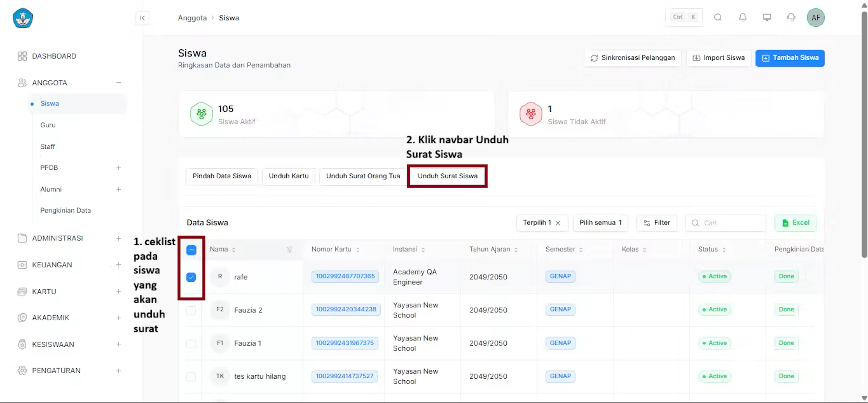Click the page vertical scrollbar

point(864,135)
